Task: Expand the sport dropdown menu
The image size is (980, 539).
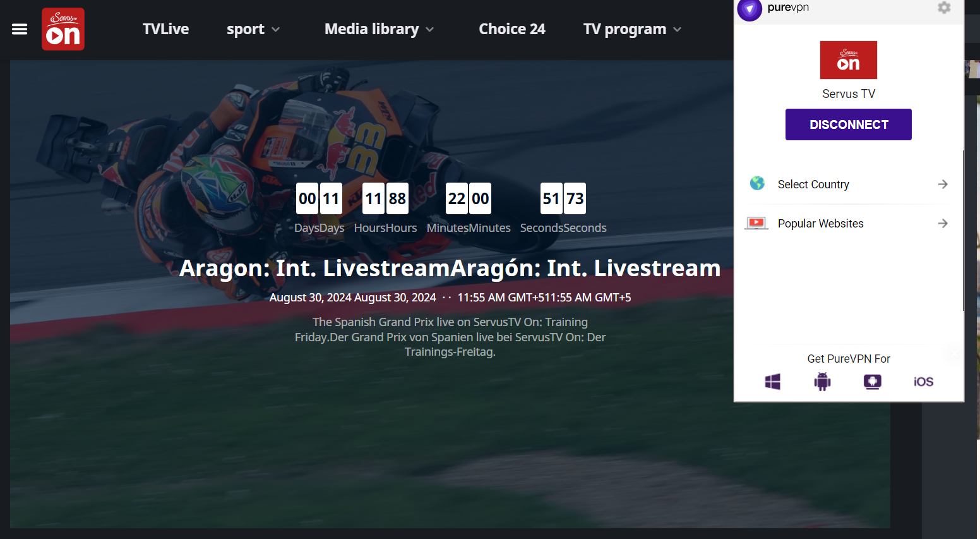Action: 253,29
